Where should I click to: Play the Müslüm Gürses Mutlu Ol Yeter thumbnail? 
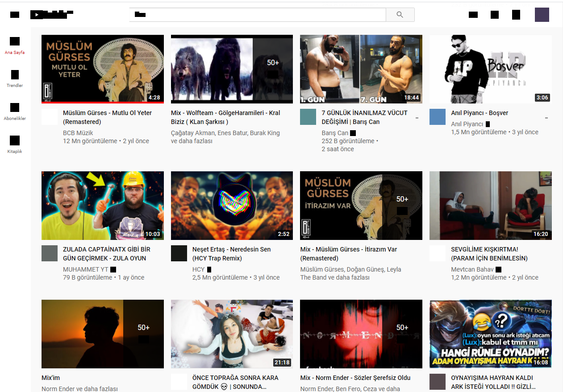tap(103, 69)
